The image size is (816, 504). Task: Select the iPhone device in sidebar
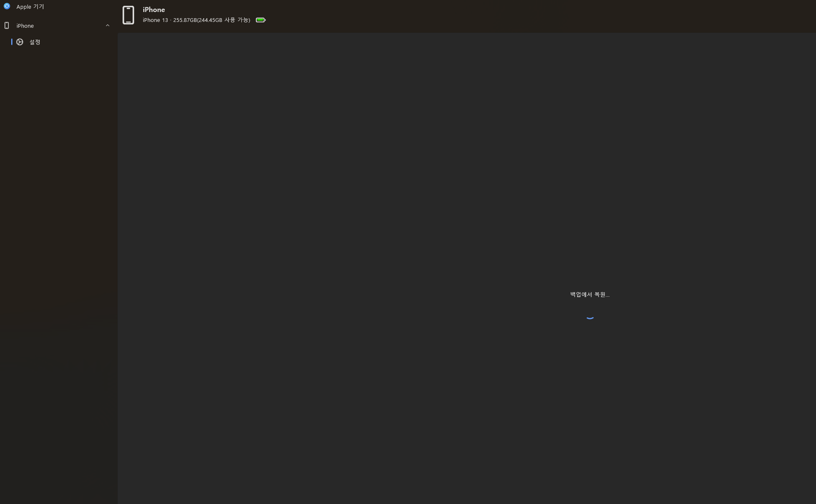coord(25,26)
